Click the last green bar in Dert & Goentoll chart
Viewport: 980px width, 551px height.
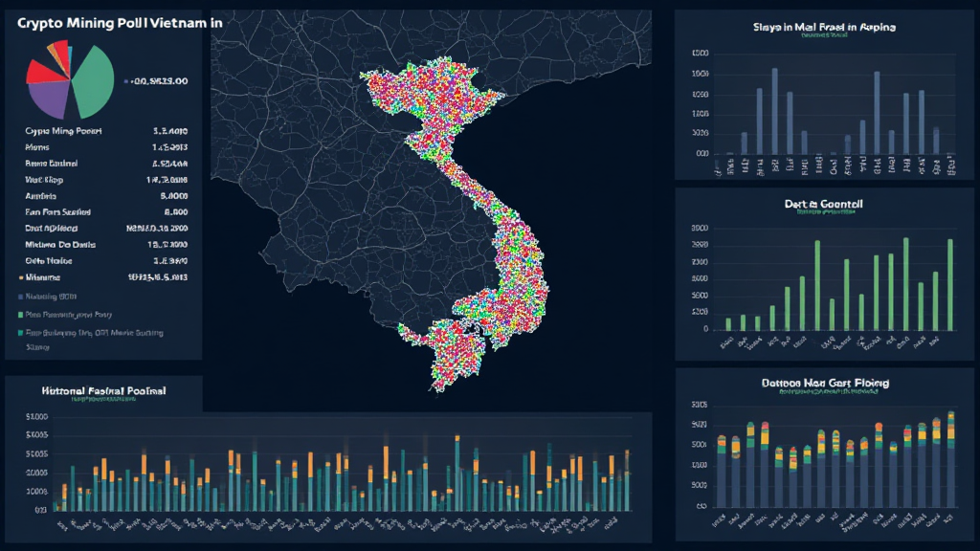pos(949,284)
